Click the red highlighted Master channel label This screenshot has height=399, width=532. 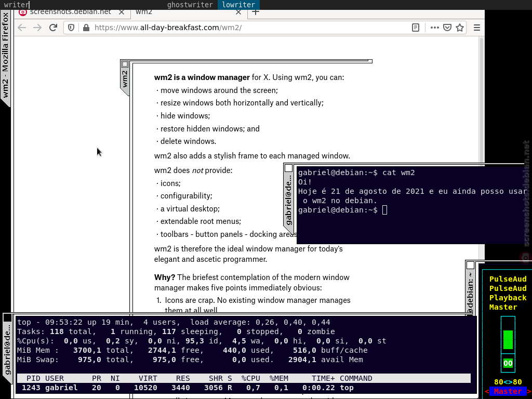point(508,391)
